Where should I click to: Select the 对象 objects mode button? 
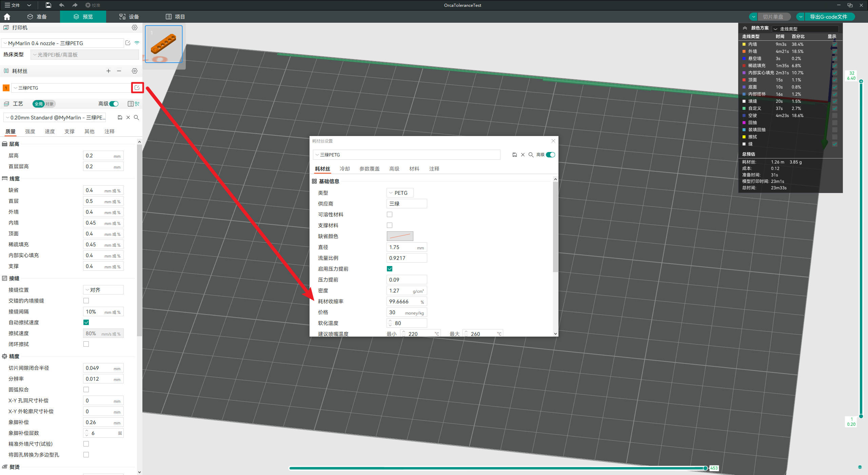pyautogui.click(x=50, y=104)
